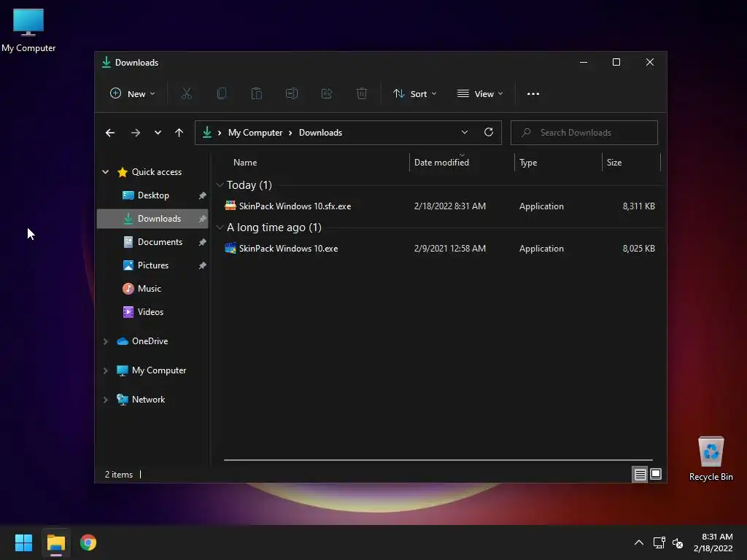747x560 pixels.
Task: Click the Rename icon in toolbar
Action: [x=292, y=94]
